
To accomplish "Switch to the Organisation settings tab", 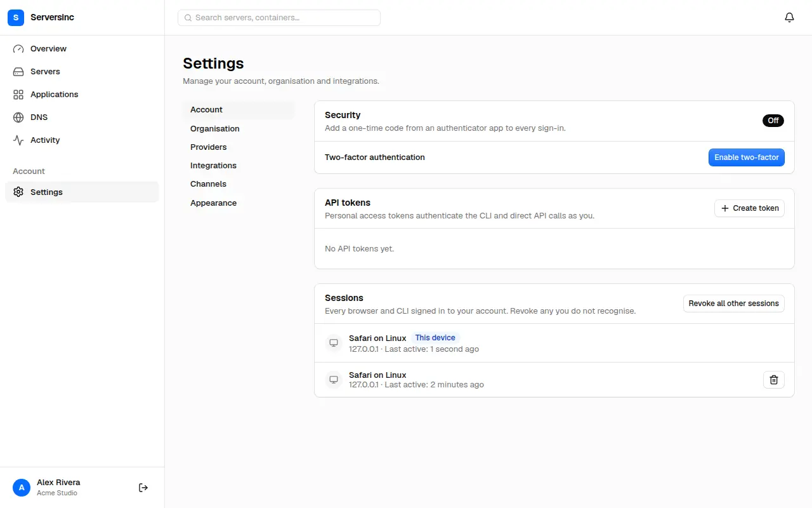I will pos(239,128).
